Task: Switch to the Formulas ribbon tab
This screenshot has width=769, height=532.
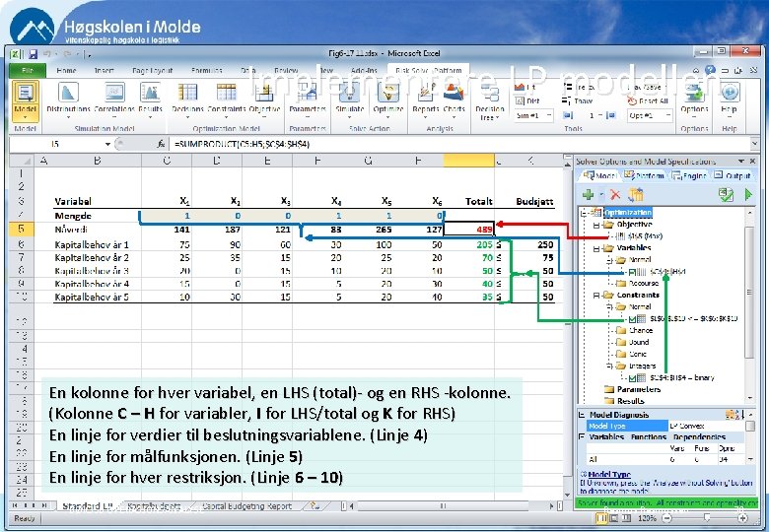Action: [206, 71]
